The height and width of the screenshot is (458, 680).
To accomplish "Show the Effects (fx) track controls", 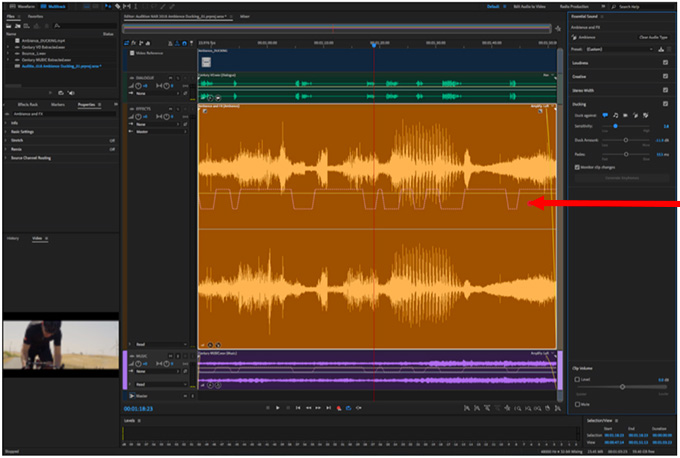I will pos(134,43).
